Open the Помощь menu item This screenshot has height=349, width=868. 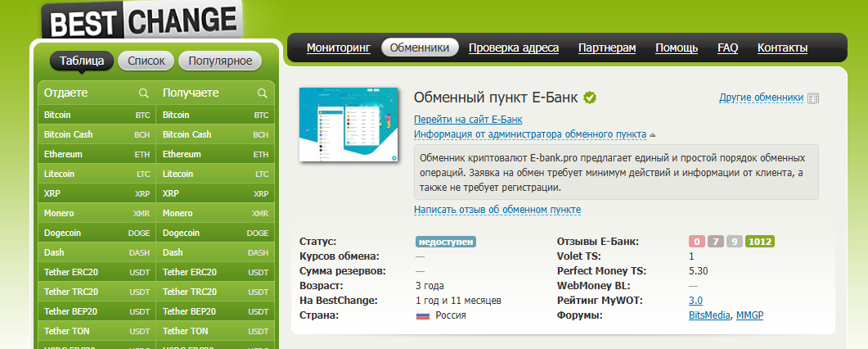coord(677,48)
